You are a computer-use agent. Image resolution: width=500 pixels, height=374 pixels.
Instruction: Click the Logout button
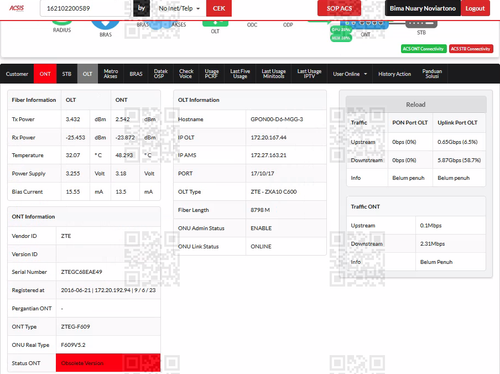[x=475, y=8]
